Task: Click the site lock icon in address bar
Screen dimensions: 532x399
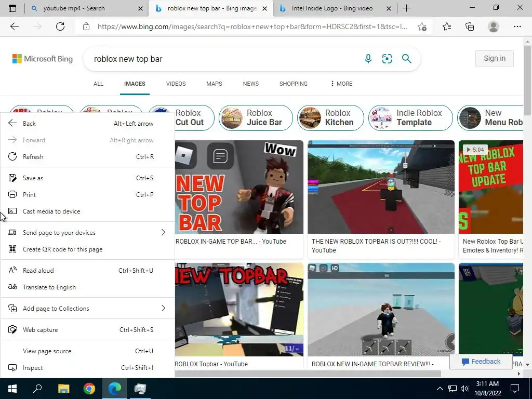Action: (x=86, y=26)
